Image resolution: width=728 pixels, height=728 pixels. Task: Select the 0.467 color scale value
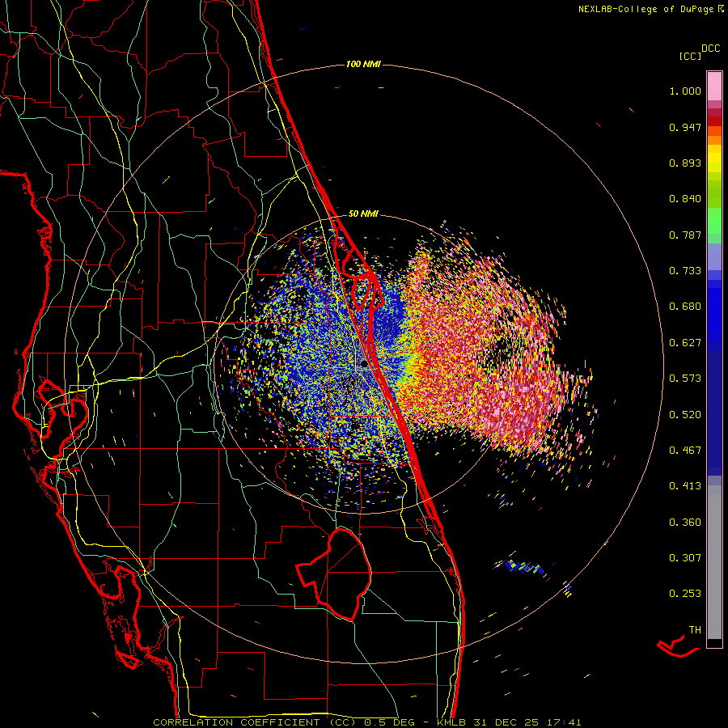click(685, 451)
